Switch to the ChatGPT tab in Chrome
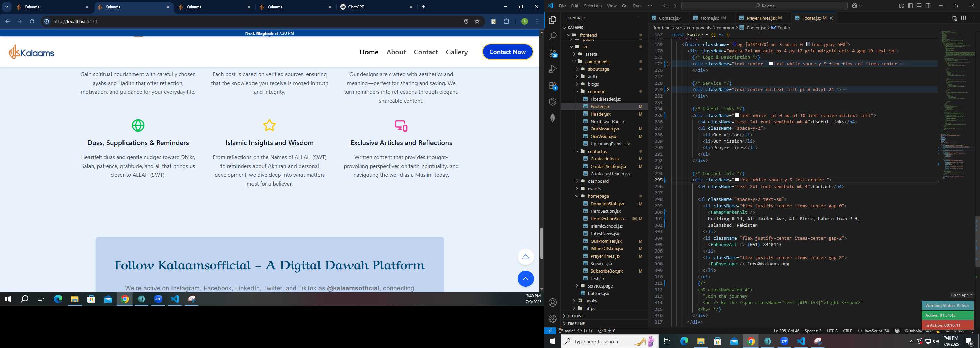 point(377,7)
